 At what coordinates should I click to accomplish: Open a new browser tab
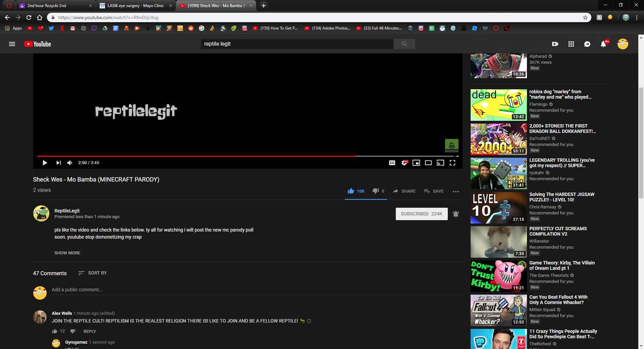264,5
